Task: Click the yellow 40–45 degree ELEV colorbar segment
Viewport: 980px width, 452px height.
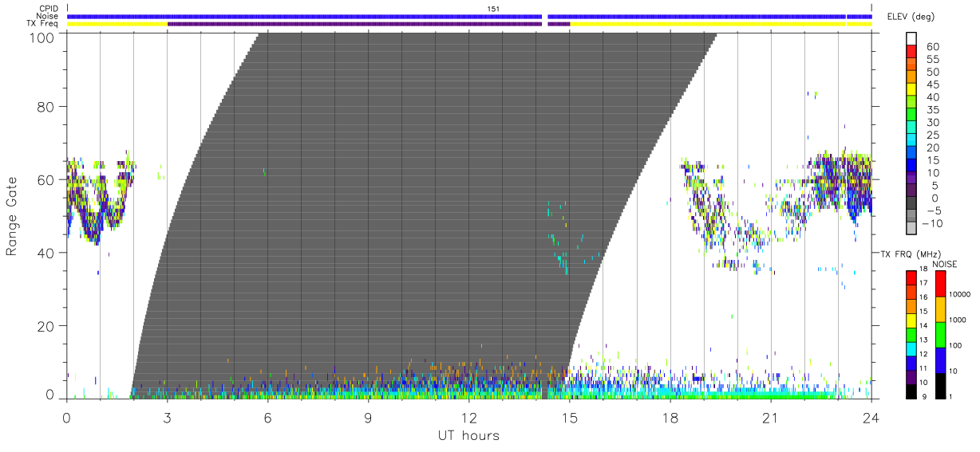Action: (911, 91)
